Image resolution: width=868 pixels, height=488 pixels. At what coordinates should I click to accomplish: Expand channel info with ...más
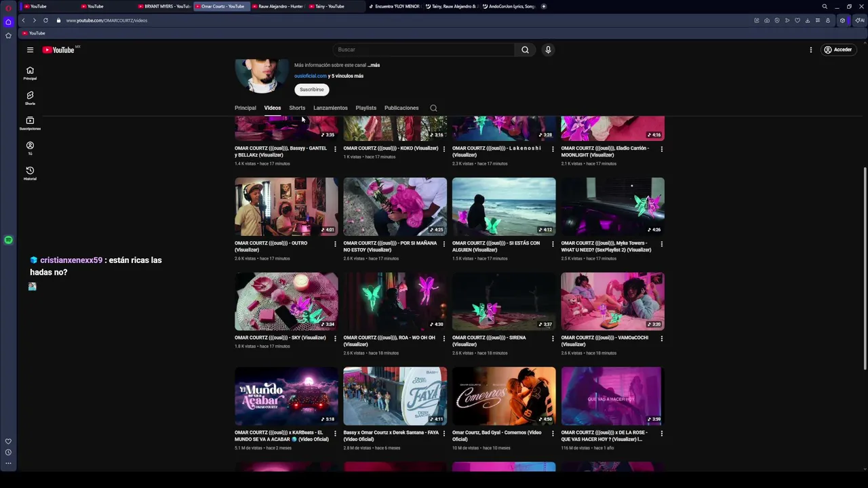(x=374, y=65)
